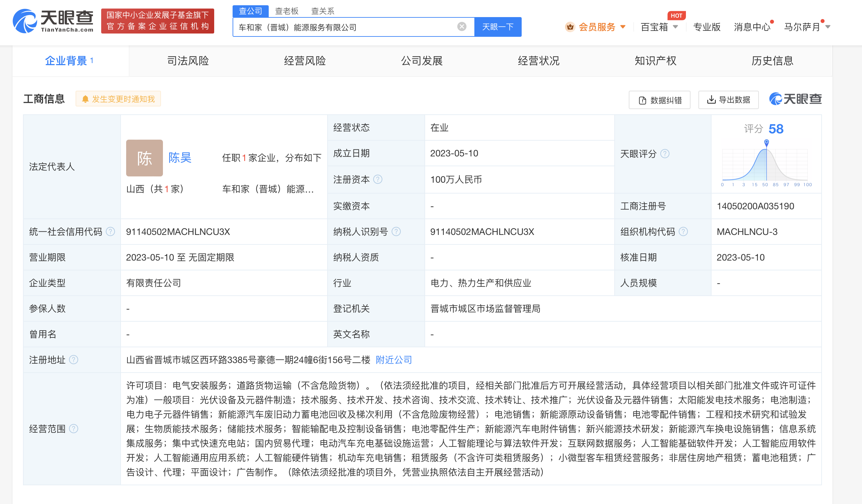Click the 导出数据 button
The width and height of the screenshot is (862, 504).
click(728, 100)
